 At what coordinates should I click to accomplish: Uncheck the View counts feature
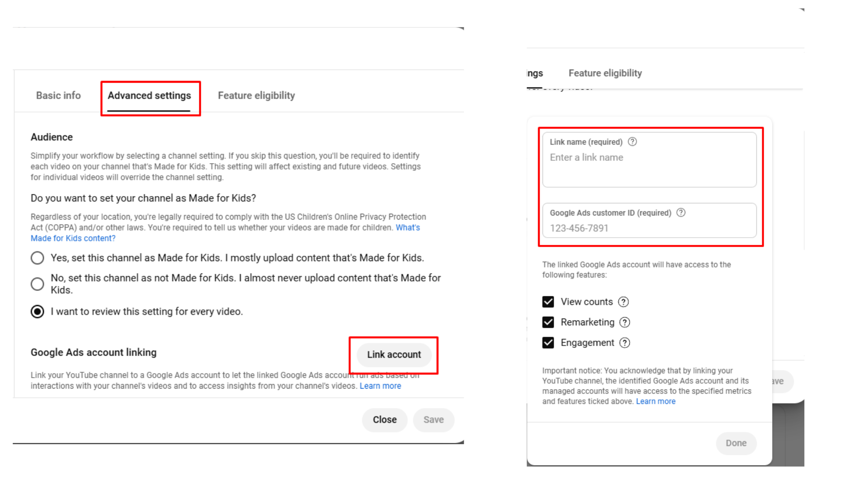tap(547, 301)
